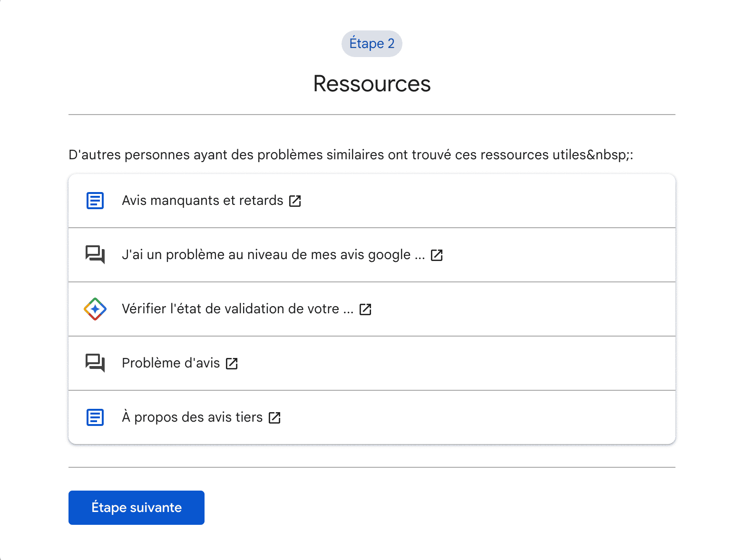743x560 pixels.
Task: Click external-link icon after Avis manquants et retards
Action: (295, 201)
